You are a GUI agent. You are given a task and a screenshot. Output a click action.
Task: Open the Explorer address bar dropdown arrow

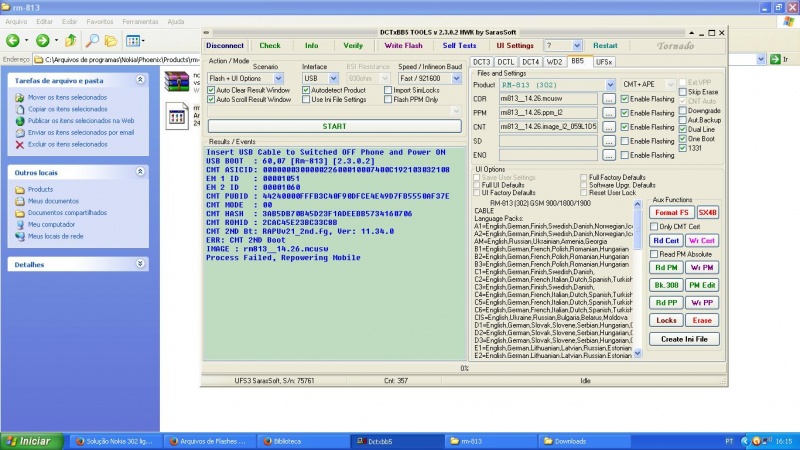coord(761,59)
